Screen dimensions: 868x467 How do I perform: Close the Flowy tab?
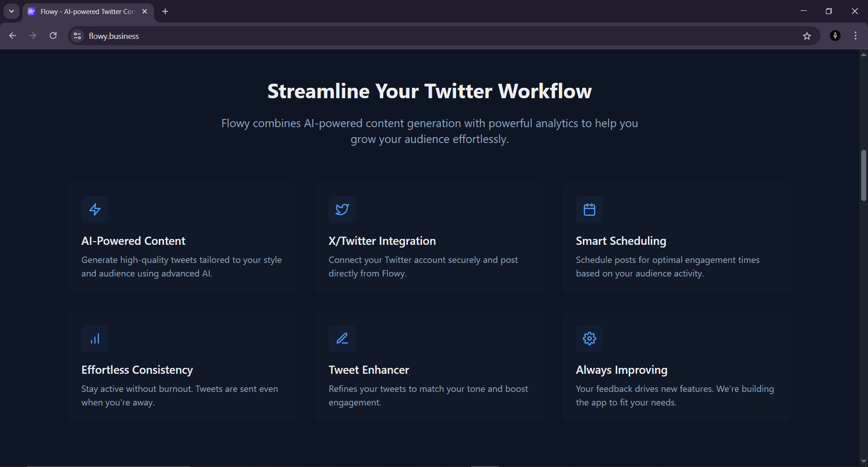[145, 11]
